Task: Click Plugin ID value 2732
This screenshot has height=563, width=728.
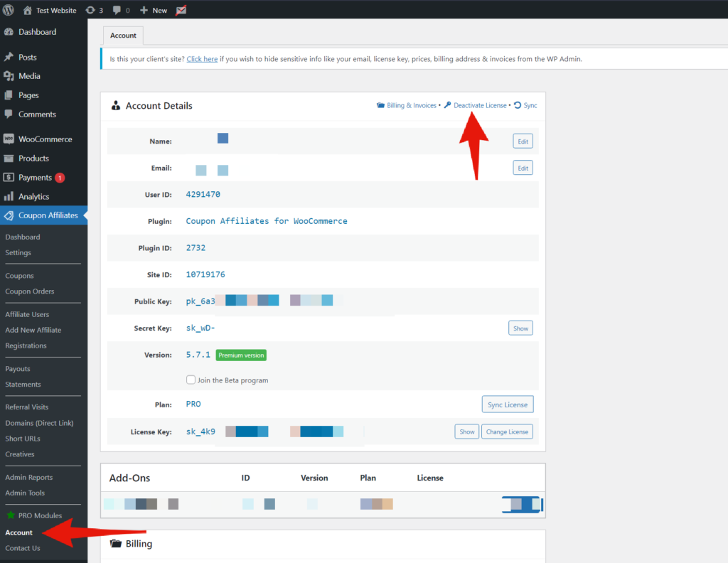Action: [x=196, y=248]
